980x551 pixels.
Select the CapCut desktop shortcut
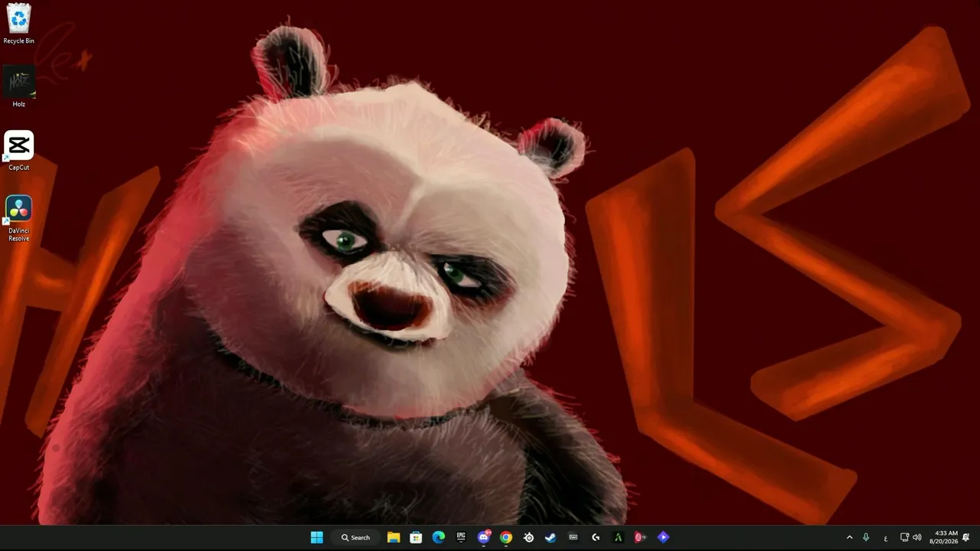pos(19,151)
